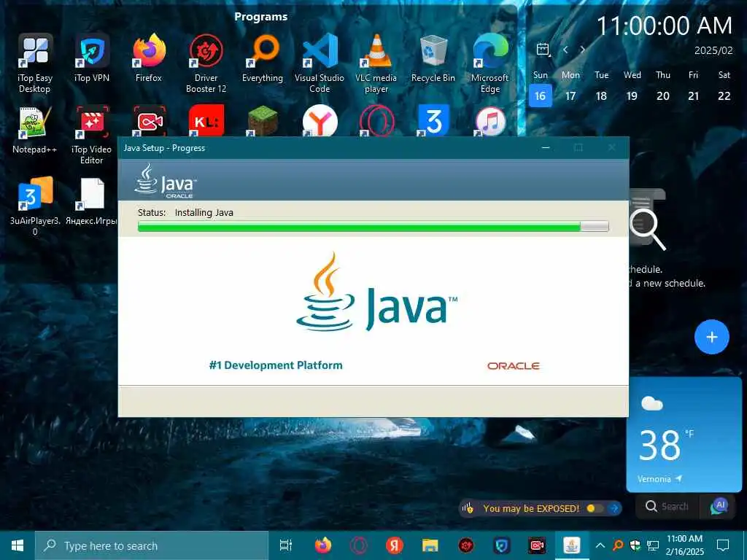Open Driver Booster in the taskbar
747x560 pixels.
click(466, 545)
